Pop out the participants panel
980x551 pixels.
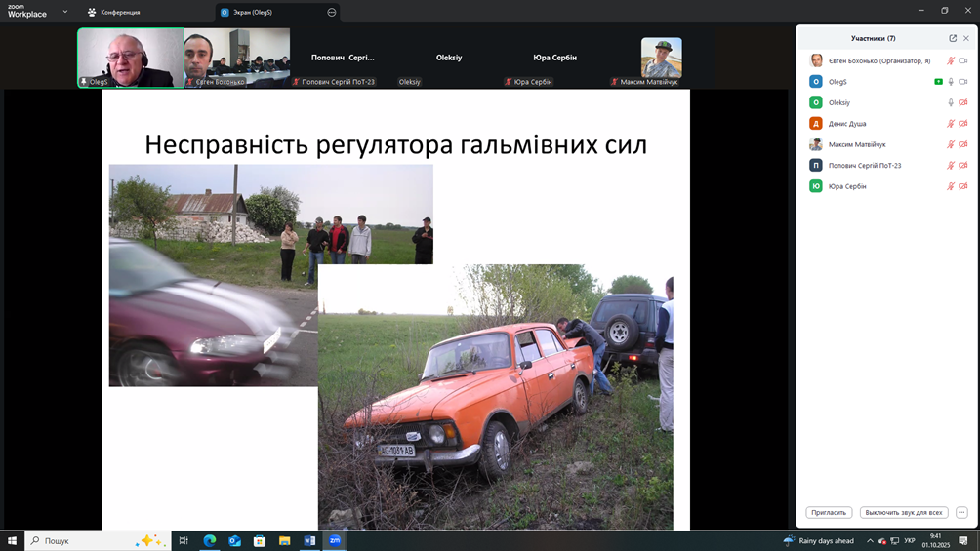click(953, 38)
